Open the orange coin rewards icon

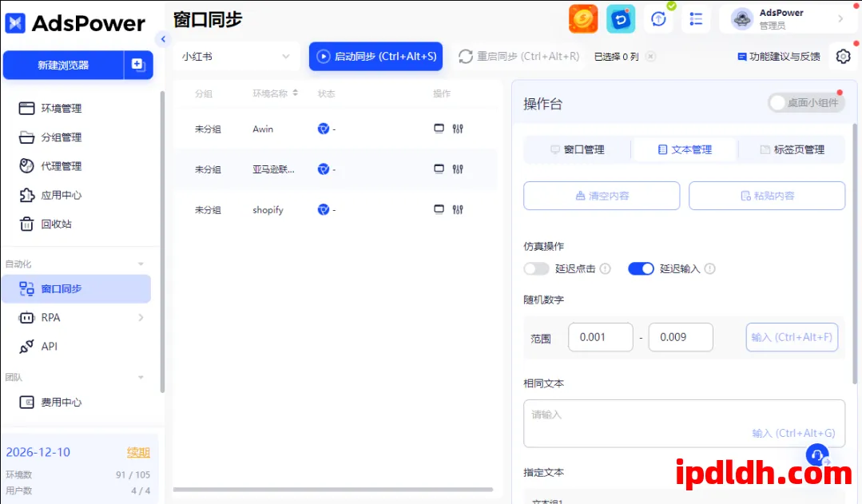pyautogui.click(x=582, y=19)
